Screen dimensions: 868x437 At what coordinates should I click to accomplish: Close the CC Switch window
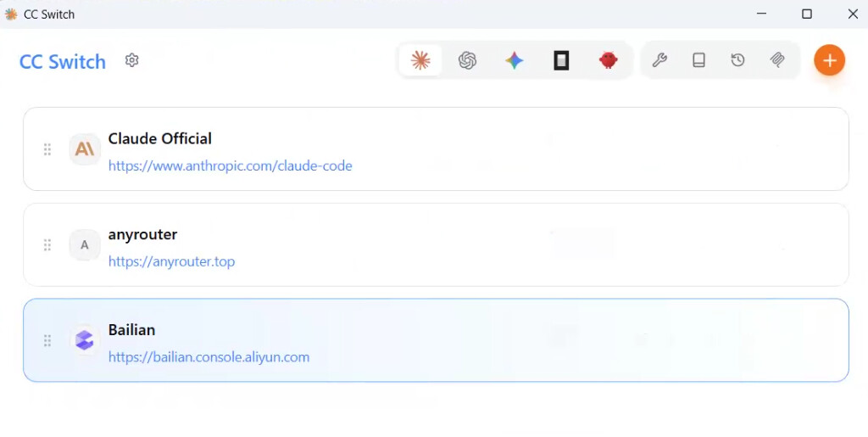pos(853,14)
